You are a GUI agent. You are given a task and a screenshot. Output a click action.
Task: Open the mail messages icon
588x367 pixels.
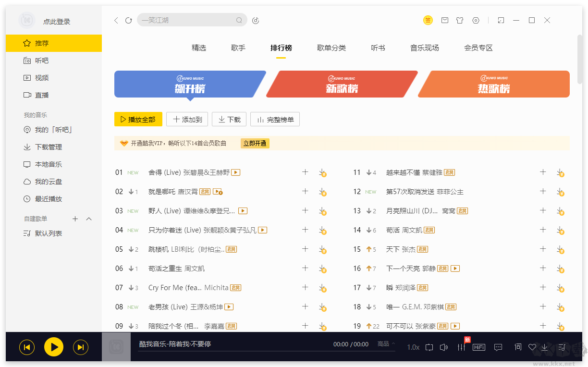tap(445, 20)
